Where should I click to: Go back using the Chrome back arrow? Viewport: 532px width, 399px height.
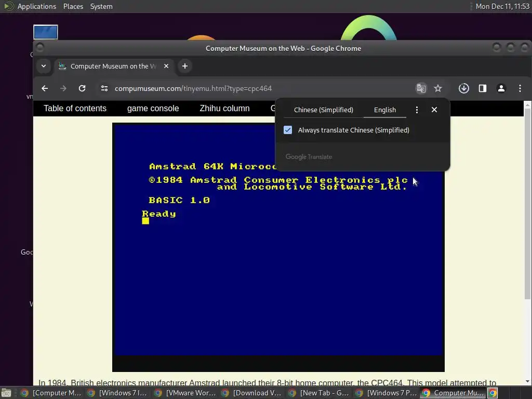pyautogui.click(x=45, y=88)
